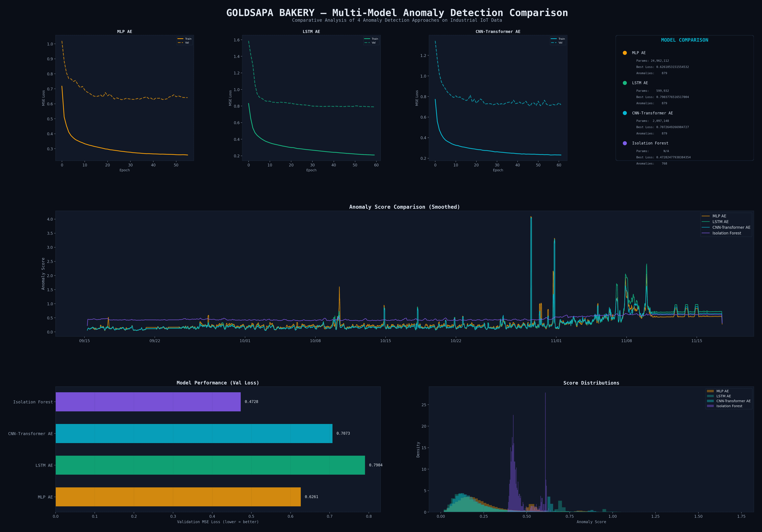Screen dimensions: 762x532
Task: Click the cyan CNN-Transformer AE comparison dot
Action: (x=625, y=113)
